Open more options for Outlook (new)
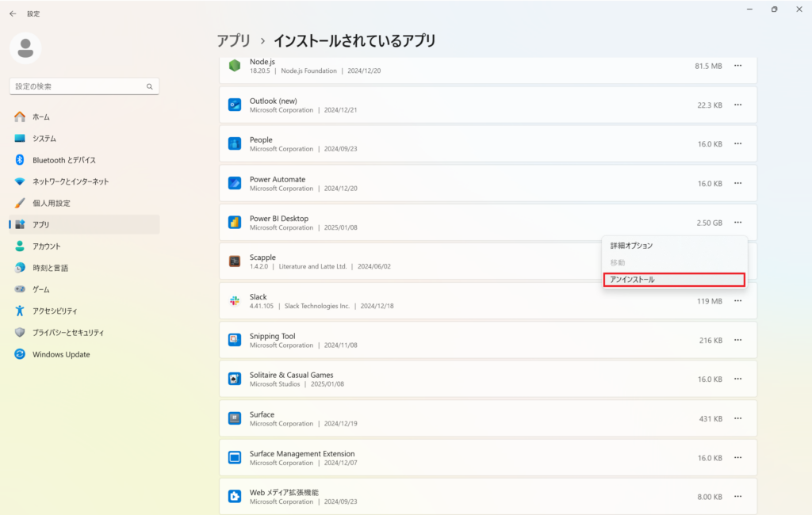Screen dimensions: 812x515 (738, 105)
